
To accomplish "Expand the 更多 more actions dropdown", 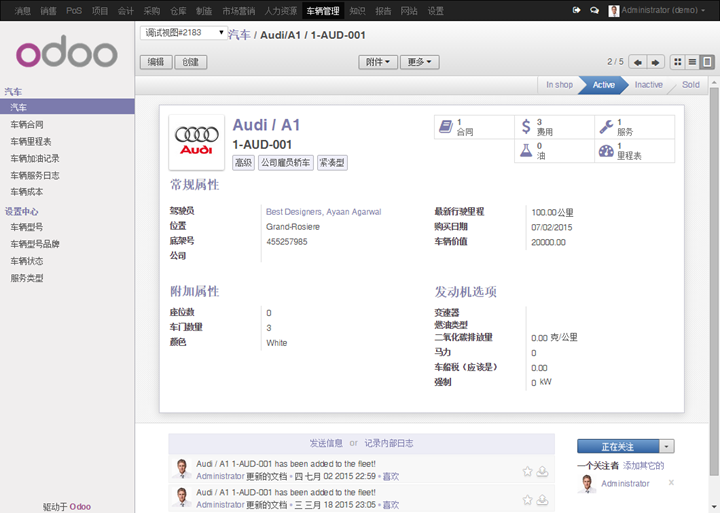I will click(420, 62).
